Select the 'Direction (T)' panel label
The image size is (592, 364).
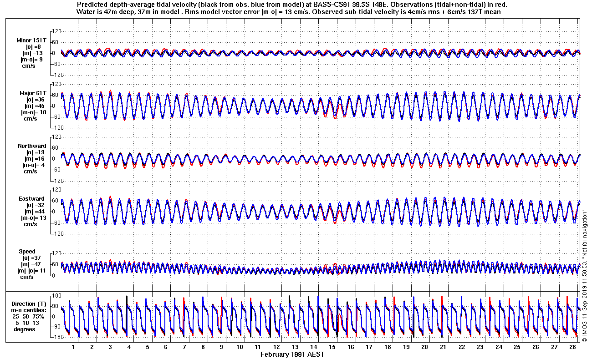pyautogui.click(x=29, y=304)
